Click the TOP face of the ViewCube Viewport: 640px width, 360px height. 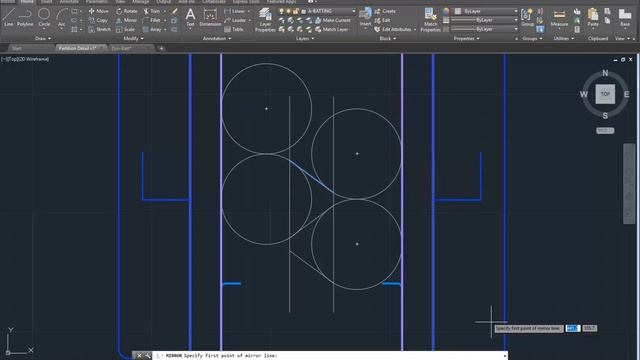pos(605,94)
